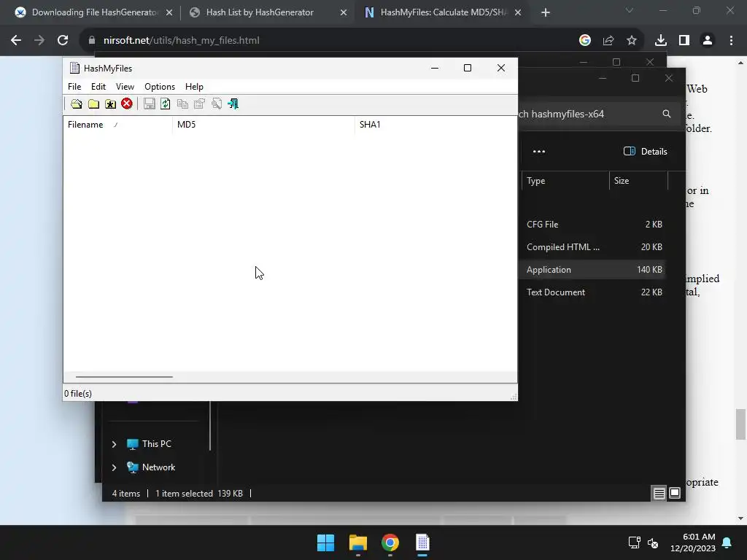Close the Hash List by HashGenerator tab
Image resolution: width=747 pixels, height=560 pixels.
pyautogui.click(x=344, y=12)
